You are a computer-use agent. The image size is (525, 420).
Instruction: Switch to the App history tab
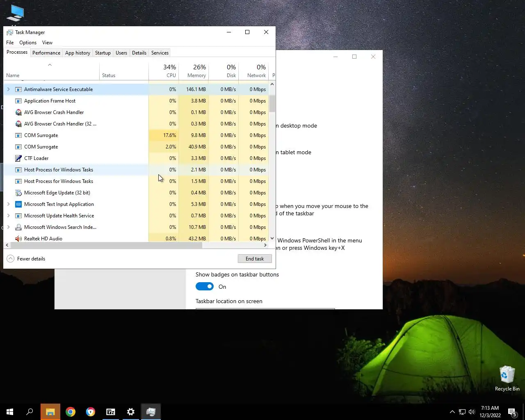78,53
